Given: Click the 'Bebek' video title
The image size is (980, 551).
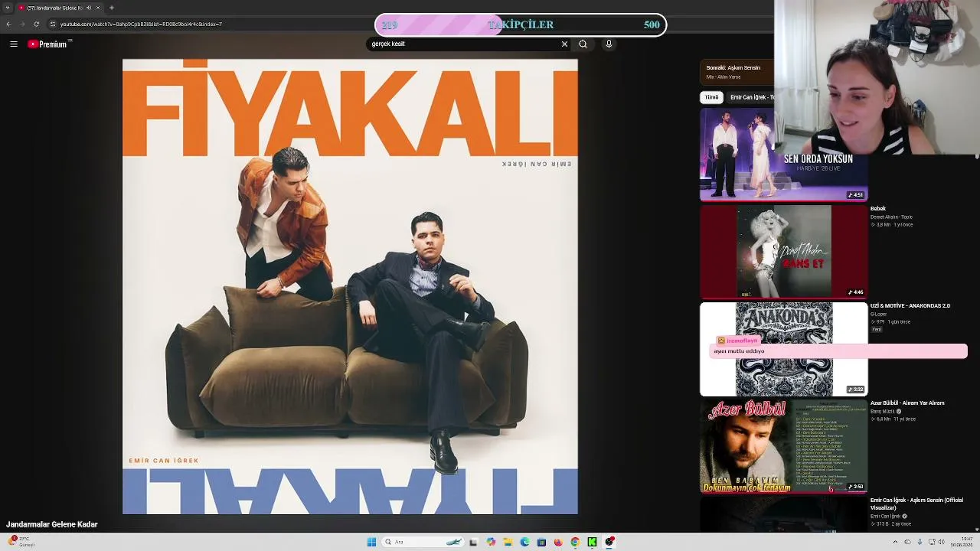Looking at the screenshot, I should [878, 209].
